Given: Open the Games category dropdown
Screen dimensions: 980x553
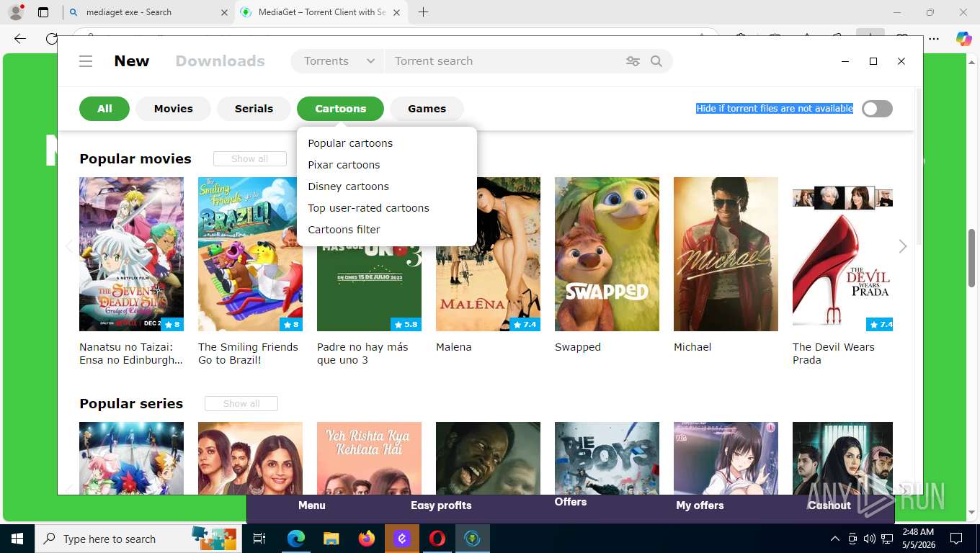Looking at the screenshot, I should pyautogui.click(x=427, y=109).
